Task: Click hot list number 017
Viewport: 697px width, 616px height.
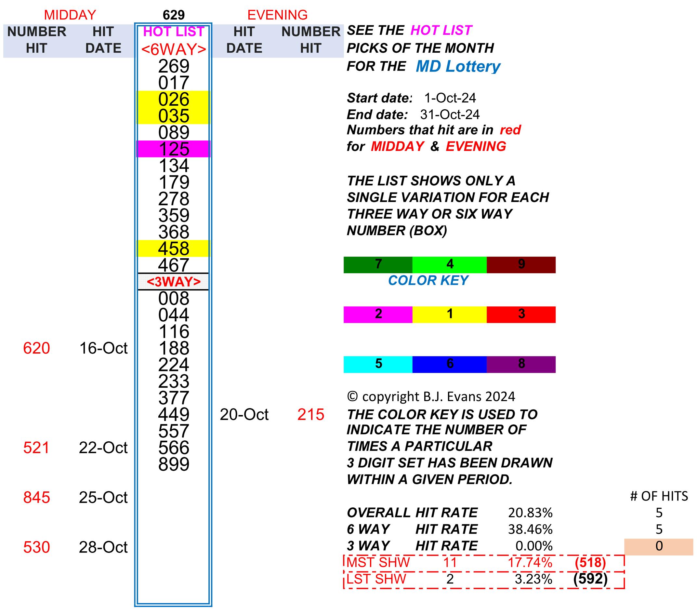Action: [x=174, y=83]
